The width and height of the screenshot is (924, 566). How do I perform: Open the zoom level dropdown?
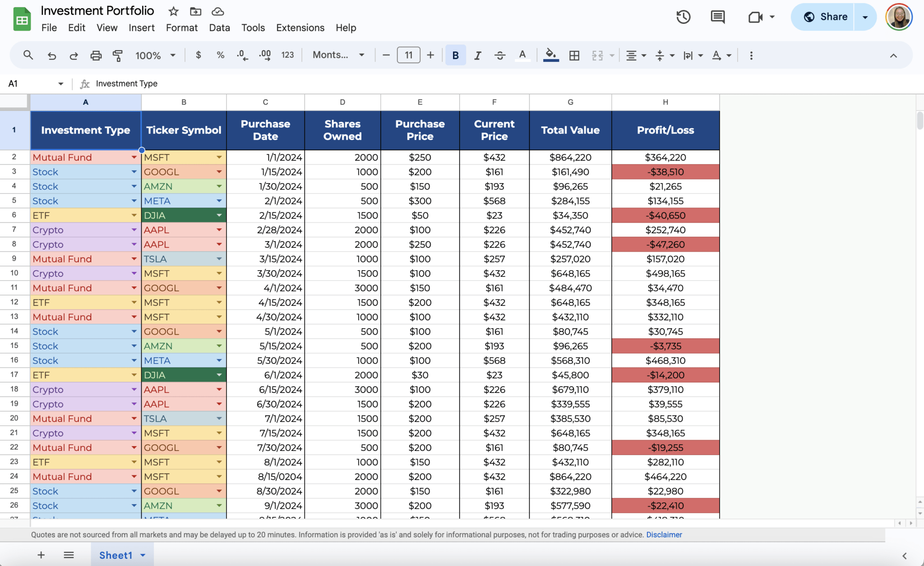pos(155,55)
